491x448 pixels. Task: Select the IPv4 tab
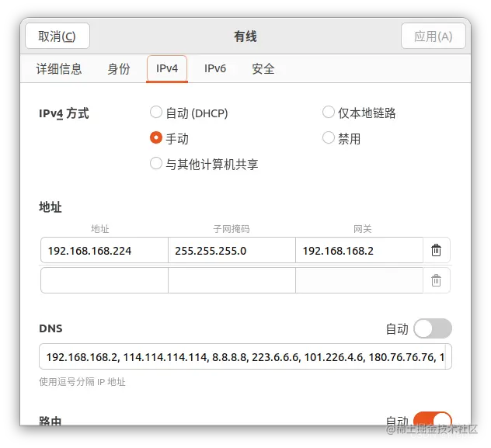(x=167, y=69)
